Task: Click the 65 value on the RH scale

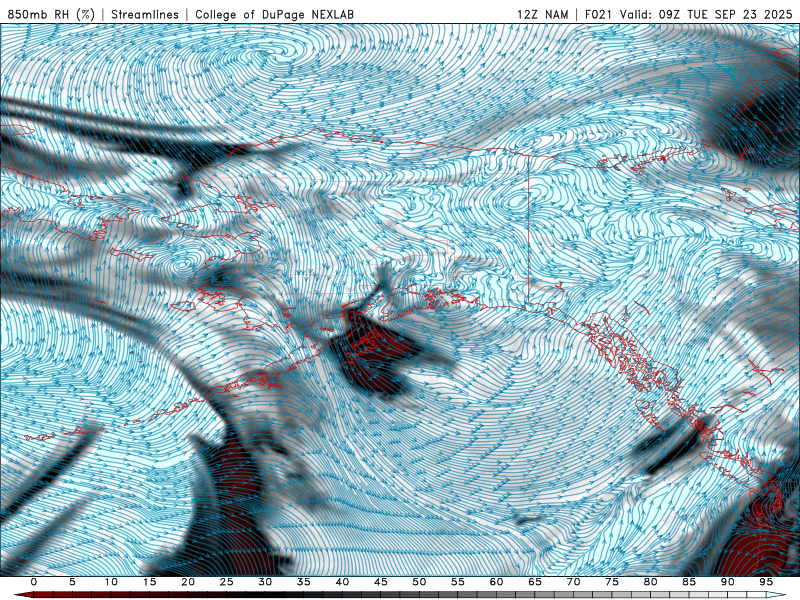Action: click(535, 582)
